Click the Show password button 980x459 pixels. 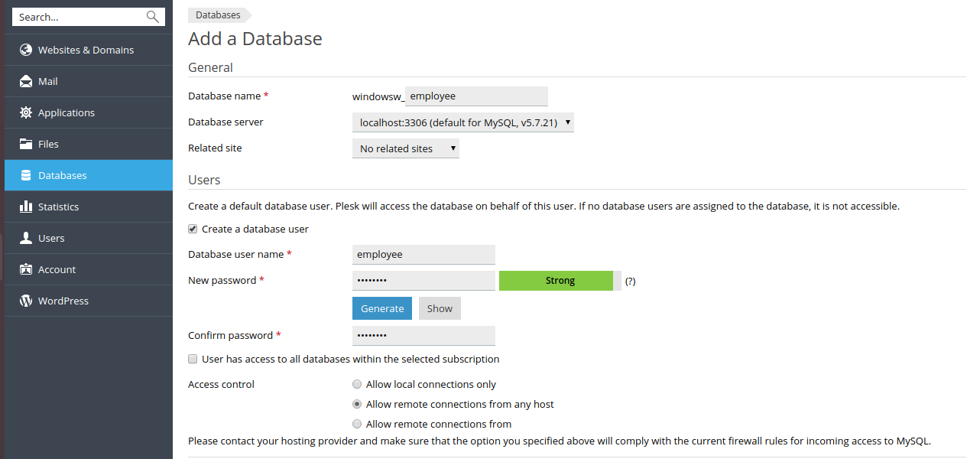point(440,308)
